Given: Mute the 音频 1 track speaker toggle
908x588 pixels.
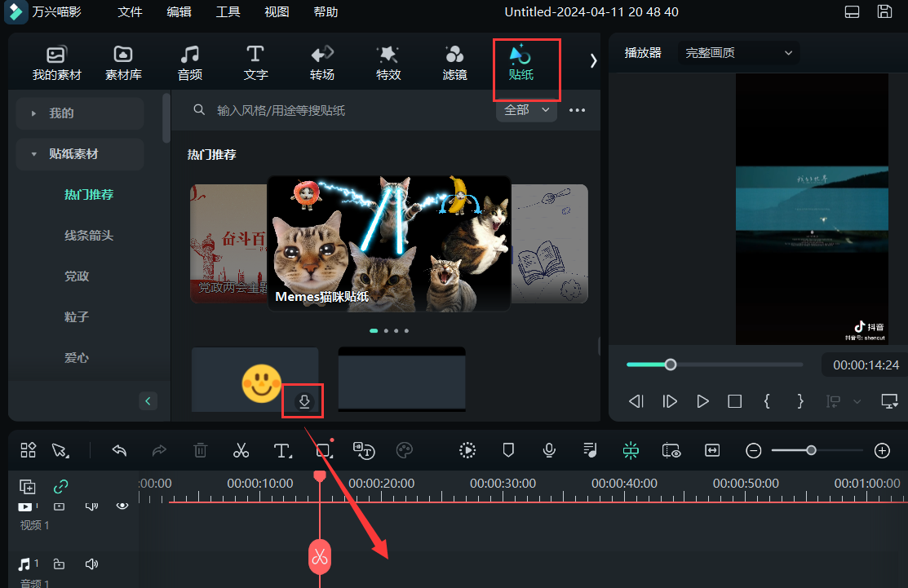Looking at the screenshot, I should (91, 563).
